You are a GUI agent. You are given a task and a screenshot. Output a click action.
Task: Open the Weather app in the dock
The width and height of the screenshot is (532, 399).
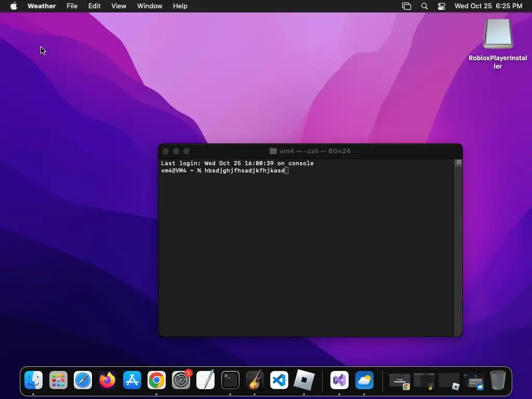364,380
